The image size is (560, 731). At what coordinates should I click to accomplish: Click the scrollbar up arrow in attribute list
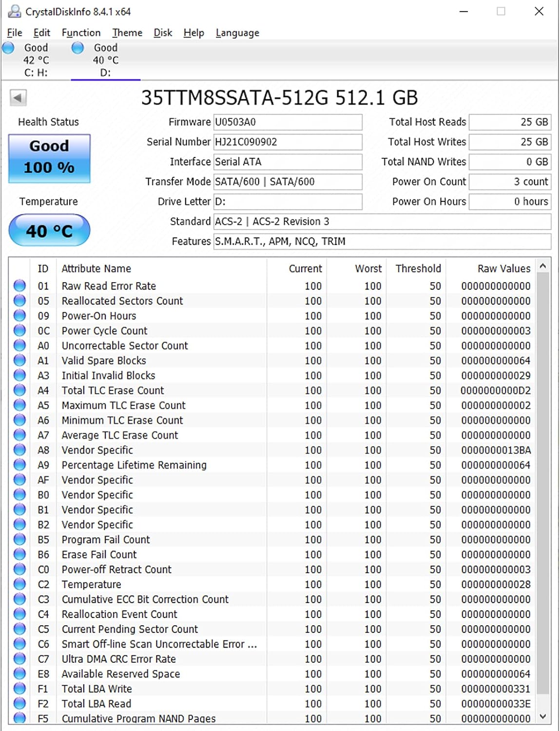(x=543, y=266)
